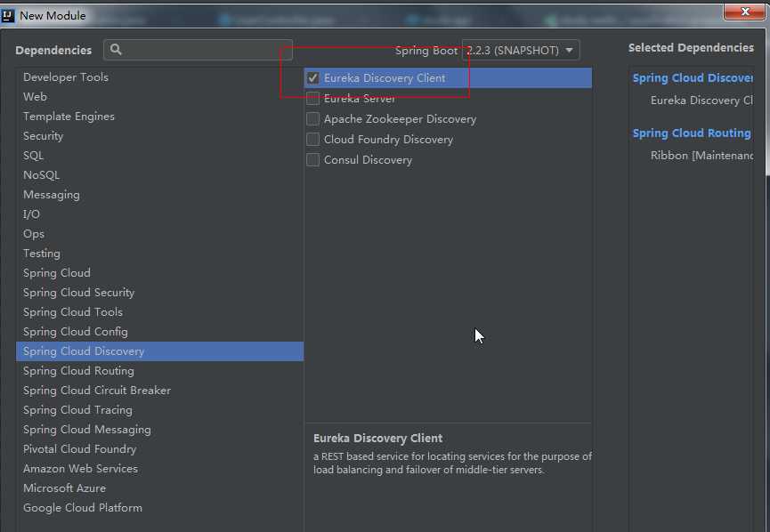The height and width of the screenshot is (532, 770).
Task: Click Spring Cloud Routing heading in Selected Dependencies
Action: click(x=692, y=133)
